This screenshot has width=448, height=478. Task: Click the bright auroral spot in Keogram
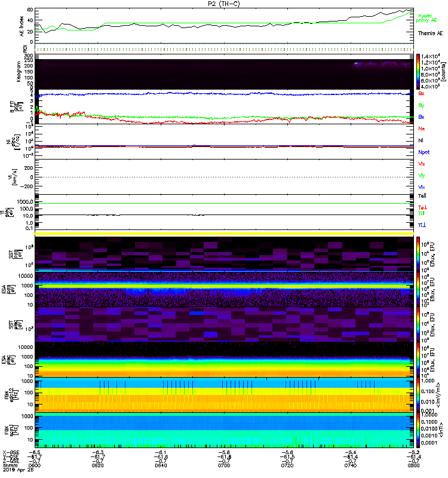point(356,63)
